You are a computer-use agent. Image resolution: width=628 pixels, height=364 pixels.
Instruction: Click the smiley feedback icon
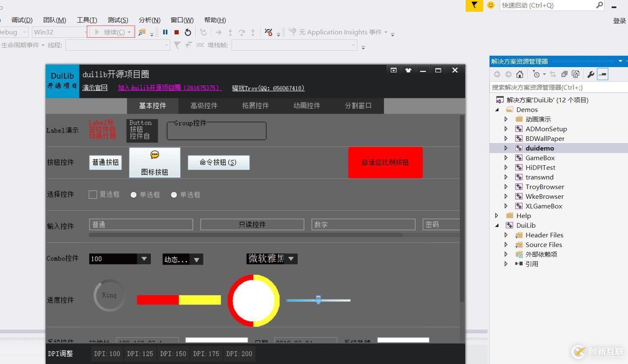click(x=490, y=5)
